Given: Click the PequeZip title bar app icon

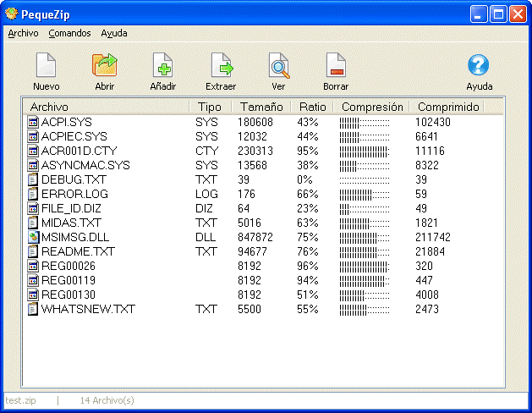Looking at the screenshot, I should pos(12,14).
